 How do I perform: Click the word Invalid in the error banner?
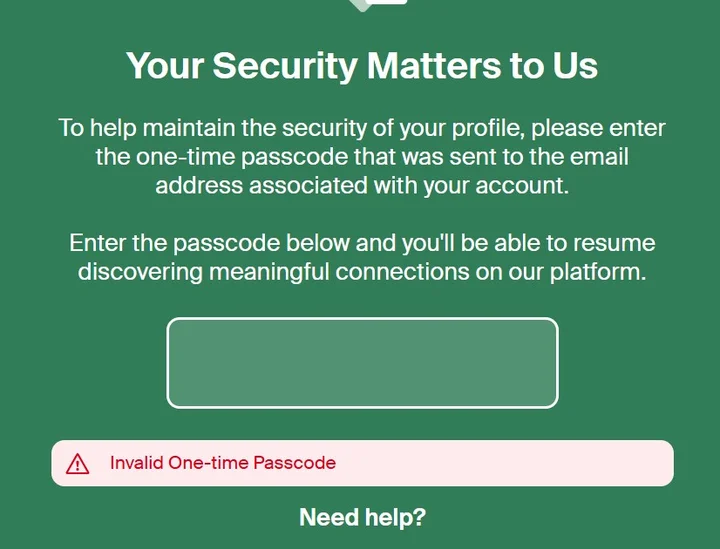(135, 463)
